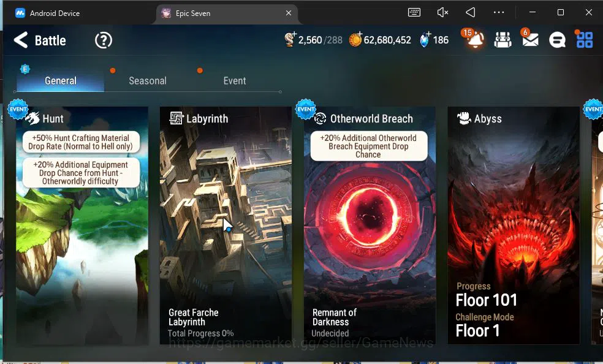
Task: Click the emulator keyboard icon
Action: (414, 13)
